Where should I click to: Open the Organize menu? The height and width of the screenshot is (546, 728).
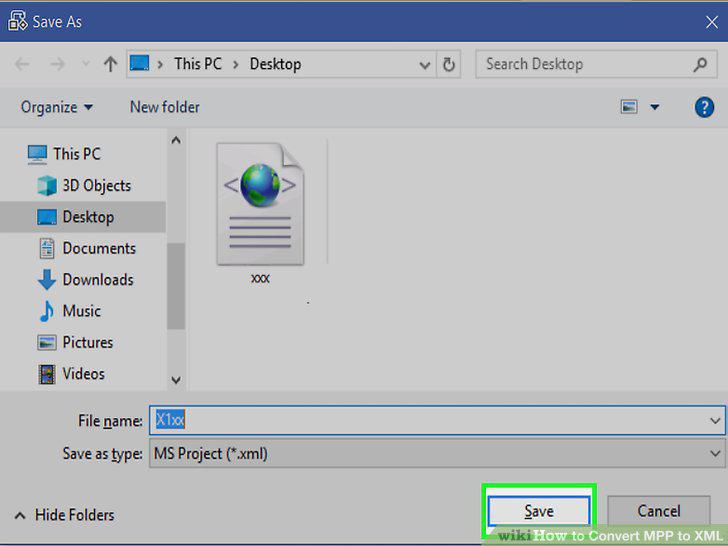coord(56,107)
